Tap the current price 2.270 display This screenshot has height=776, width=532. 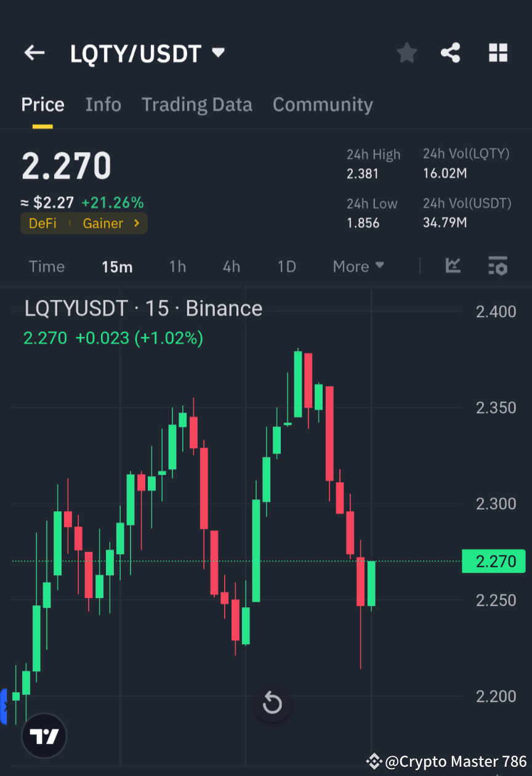point(66,165)
